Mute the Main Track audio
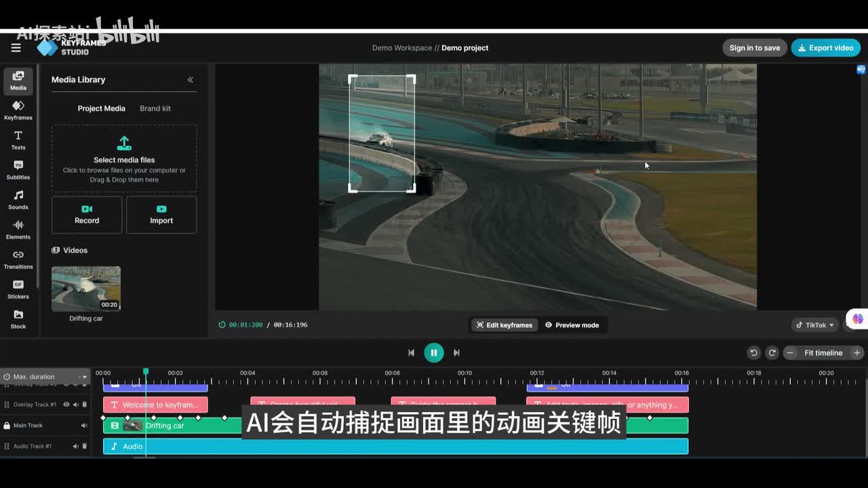 click(x=84, y=426)
